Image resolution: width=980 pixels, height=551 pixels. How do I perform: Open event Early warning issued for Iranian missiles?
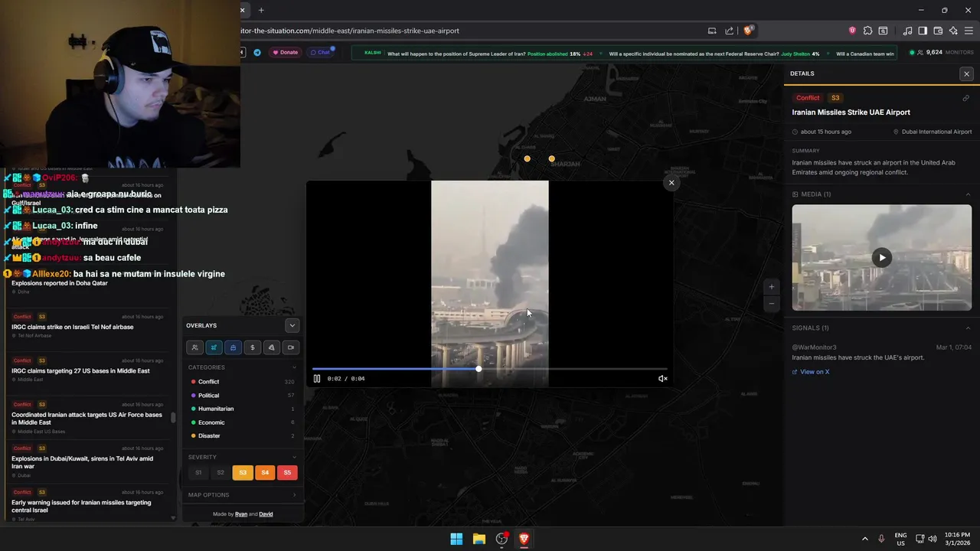coord(87,505)
